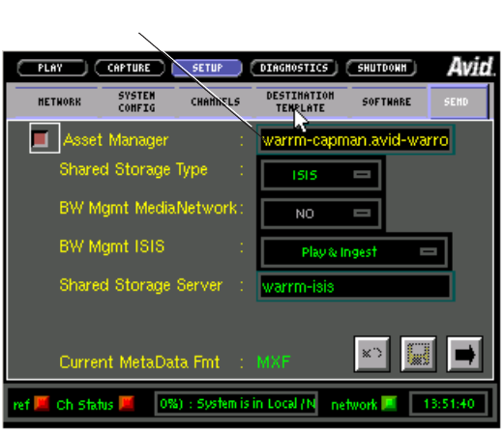The width and height of the screenshot is (504, 432).
Task: Switch to the CHANNELS tab
Action: point(216,102)
